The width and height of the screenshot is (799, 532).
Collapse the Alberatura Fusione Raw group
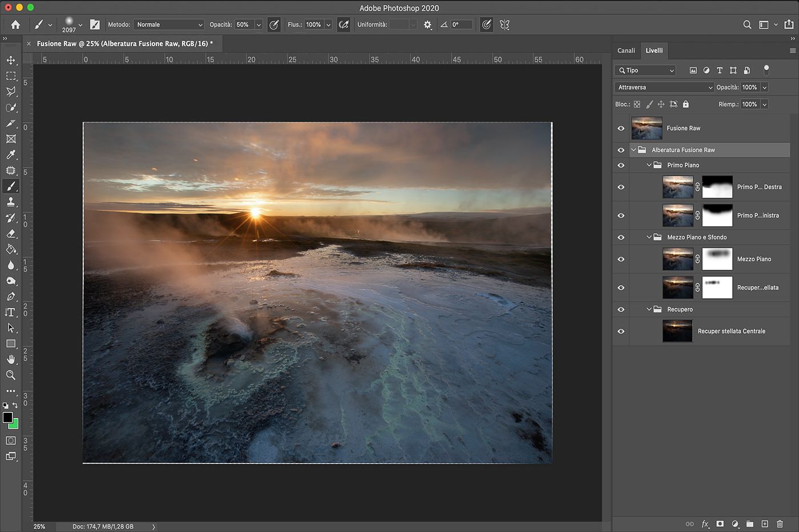point(633,150)
